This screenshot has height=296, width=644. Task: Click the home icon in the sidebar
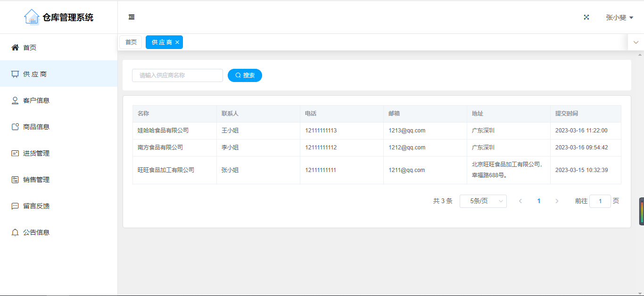tap(15, 48)
